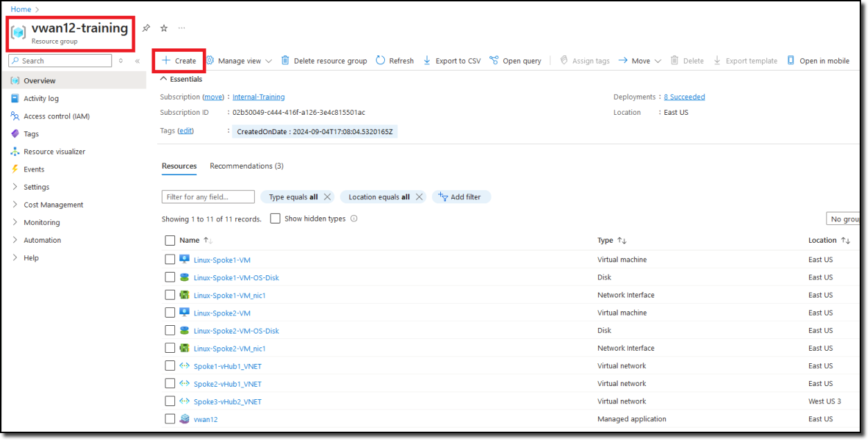The height and width of the screenshot is (440, 868).
Task: Switch to the Resources tab
Action: pos(179,166)
